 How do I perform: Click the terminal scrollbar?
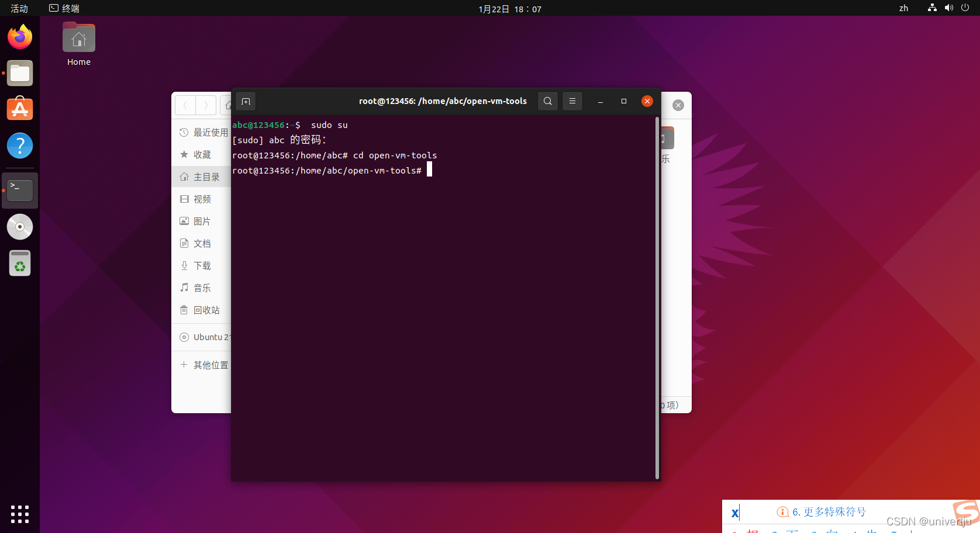(657, 298)
